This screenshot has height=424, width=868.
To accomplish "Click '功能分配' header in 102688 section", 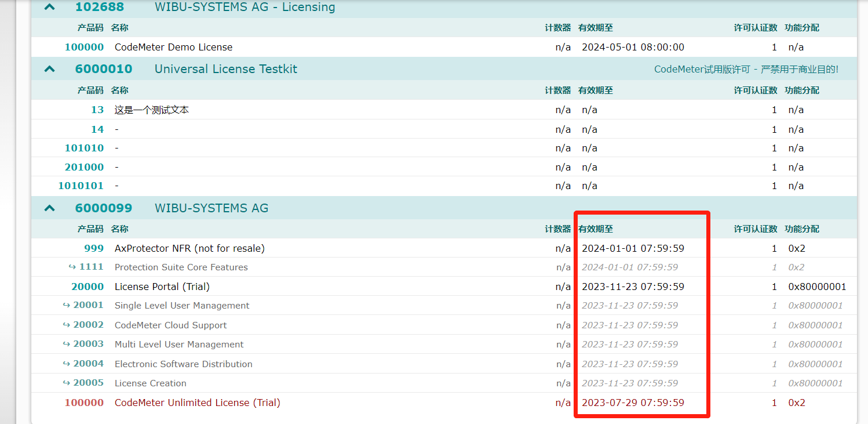I will pyautogui.click(x=802, y=28).
